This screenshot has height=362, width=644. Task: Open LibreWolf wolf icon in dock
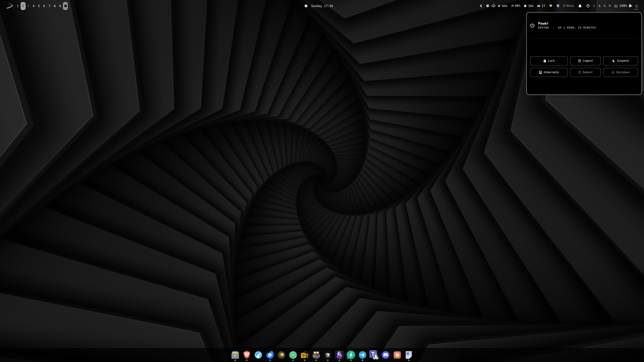[258, 355]
